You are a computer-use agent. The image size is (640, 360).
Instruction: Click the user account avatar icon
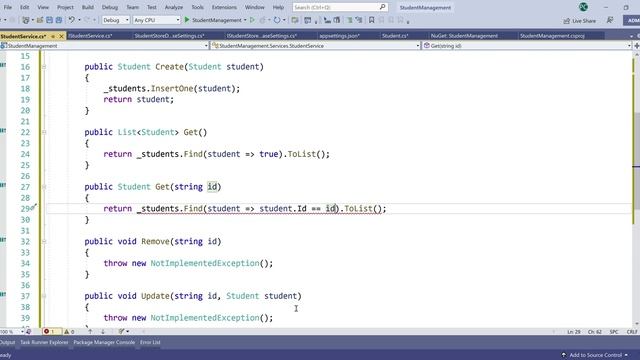pos(583,7)
